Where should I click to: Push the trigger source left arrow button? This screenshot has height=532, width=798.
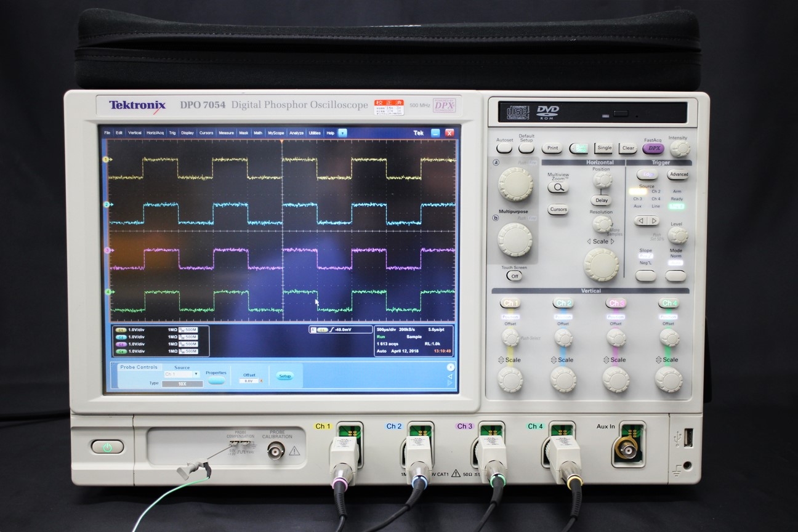(x=640, y=220)
